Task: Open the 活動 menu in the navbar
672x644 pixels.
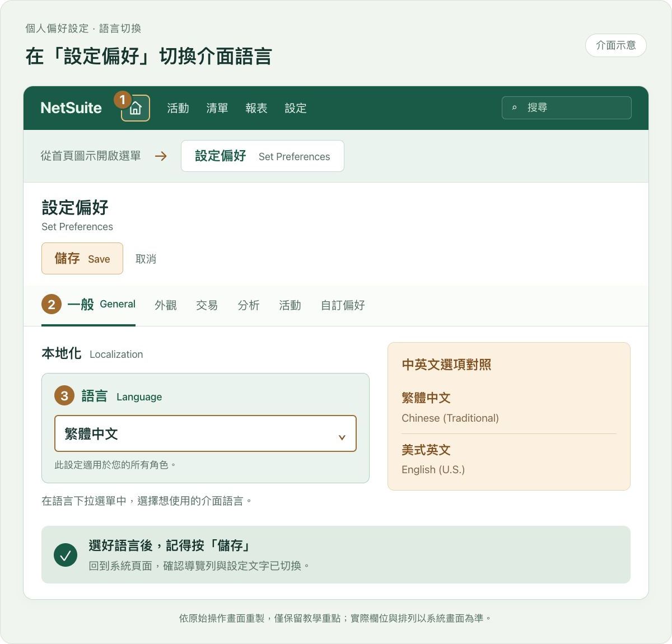Action: pos(178,108)
